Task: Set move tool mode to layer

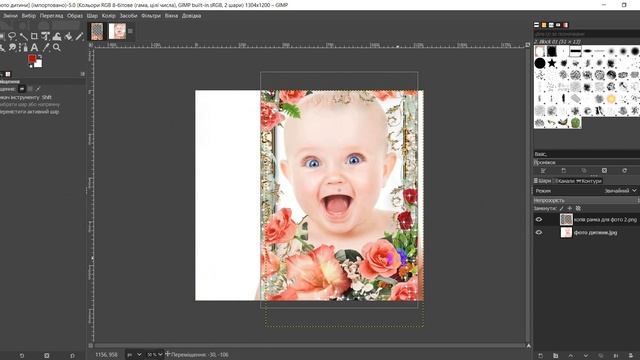Action: point(22,89)
